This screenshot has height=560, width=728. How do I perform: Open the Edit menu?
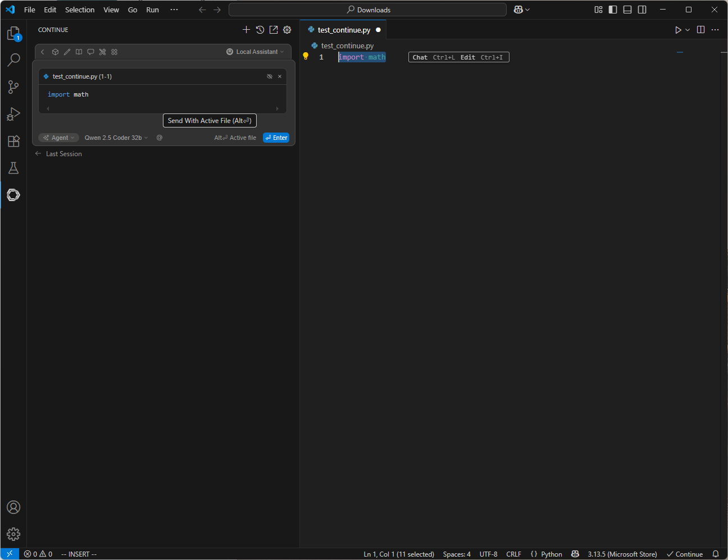point(50,10)
